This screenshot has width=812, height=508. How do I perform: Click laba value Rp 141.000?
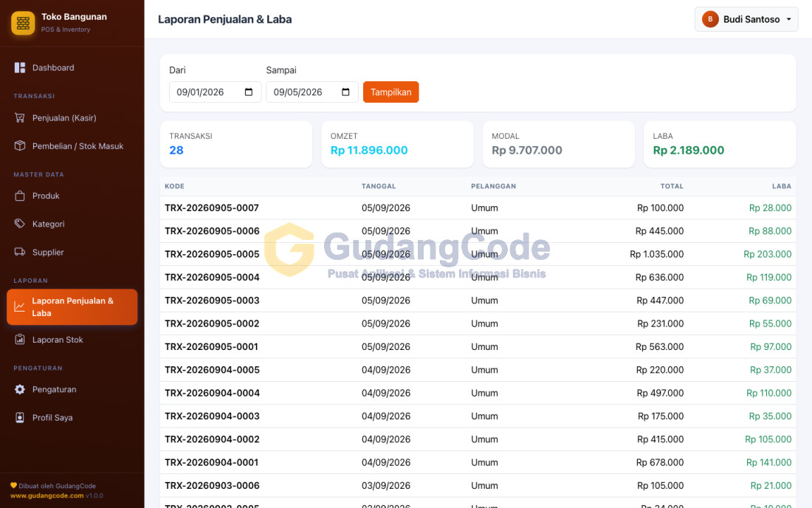(769, 462)
